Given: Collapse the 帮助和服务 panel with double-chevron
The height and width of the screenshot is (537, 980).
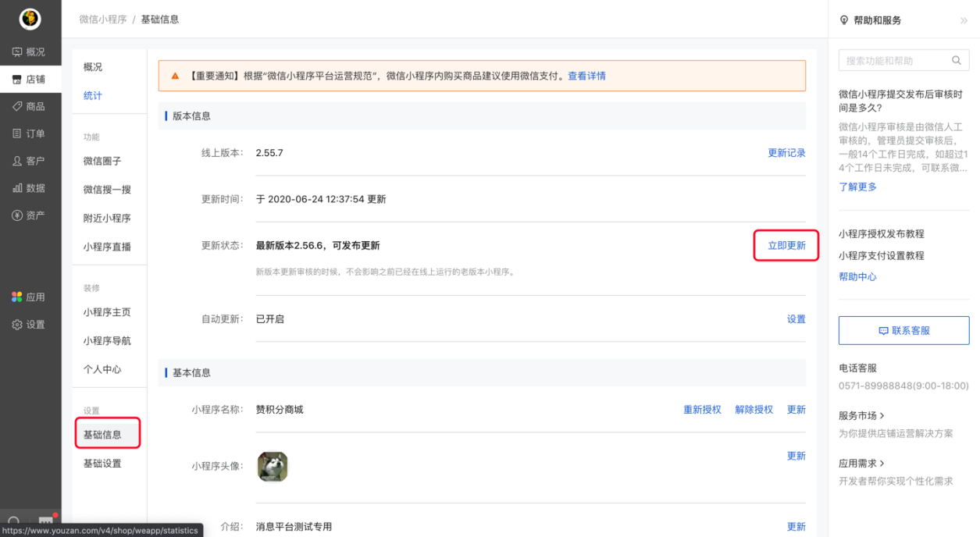Looking at the screenshot, I should [x=964, y=21].
